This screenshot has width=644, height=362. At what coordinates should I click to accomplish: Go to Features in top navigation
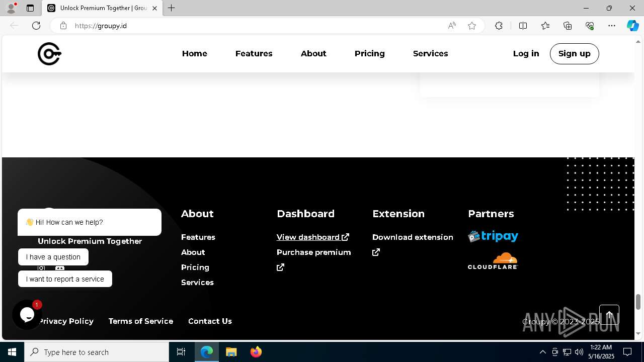[254, 53]
